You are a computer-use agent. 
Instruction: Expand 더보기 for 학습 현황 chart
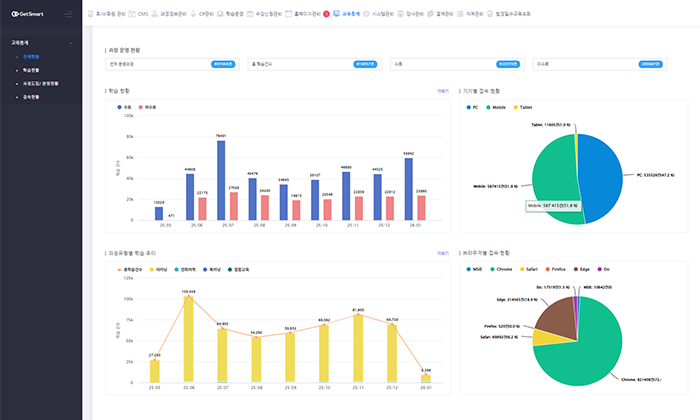click(x=443, y=91)
